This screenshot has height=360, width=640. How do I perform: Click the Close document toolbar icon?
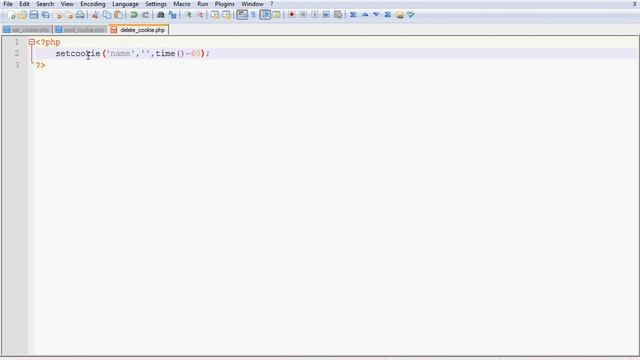pos(58,15)
